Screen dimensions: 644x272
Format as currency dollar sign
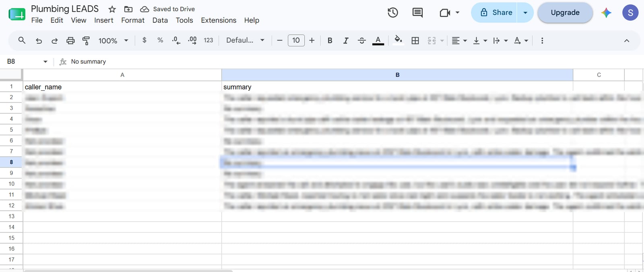144,40
